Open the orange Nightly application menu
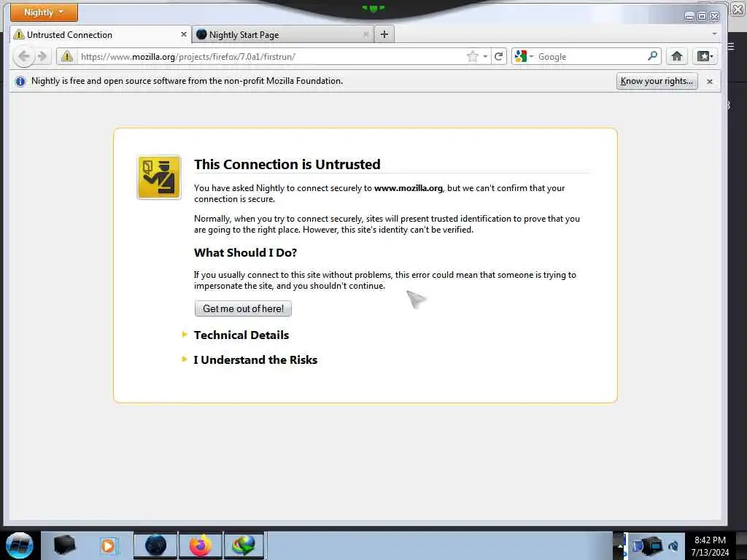The height and width of the screenshot is (560, 747). tap(44, 12)
